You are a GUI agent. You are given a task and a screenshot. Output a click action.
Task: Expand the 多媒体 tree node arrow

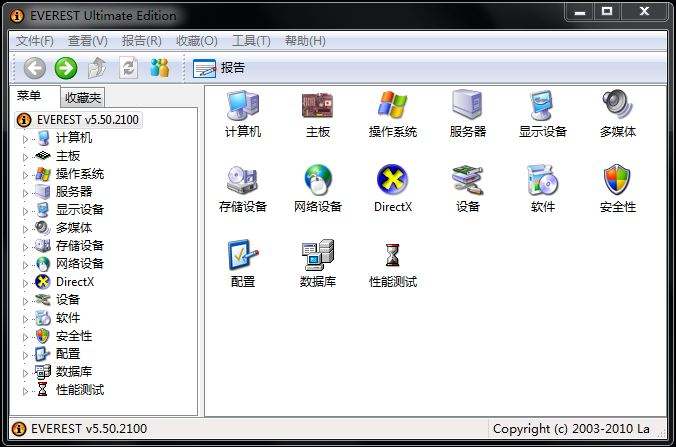[25, 229]
